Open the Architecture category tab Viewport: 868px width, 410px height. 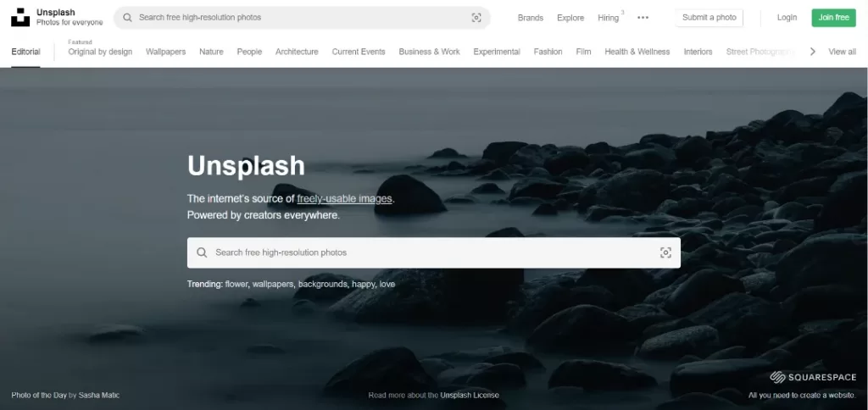pos(297,52)
